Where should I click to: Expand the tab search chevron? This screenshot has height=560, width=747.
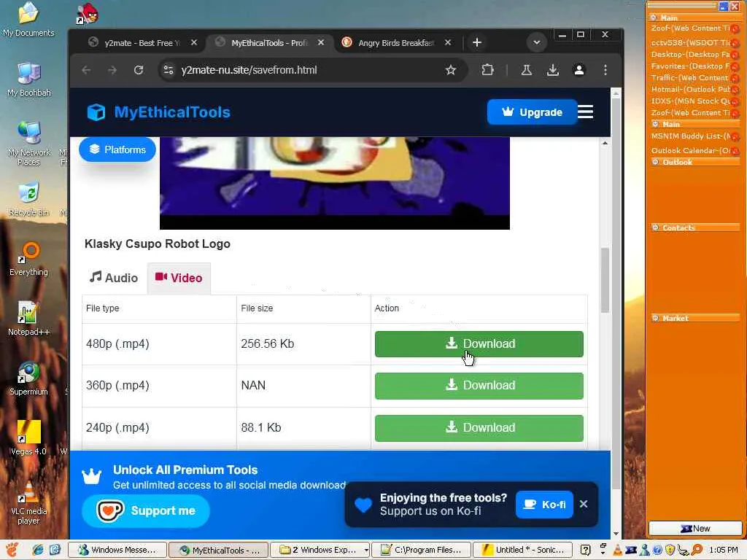click(x=536, y=43)
